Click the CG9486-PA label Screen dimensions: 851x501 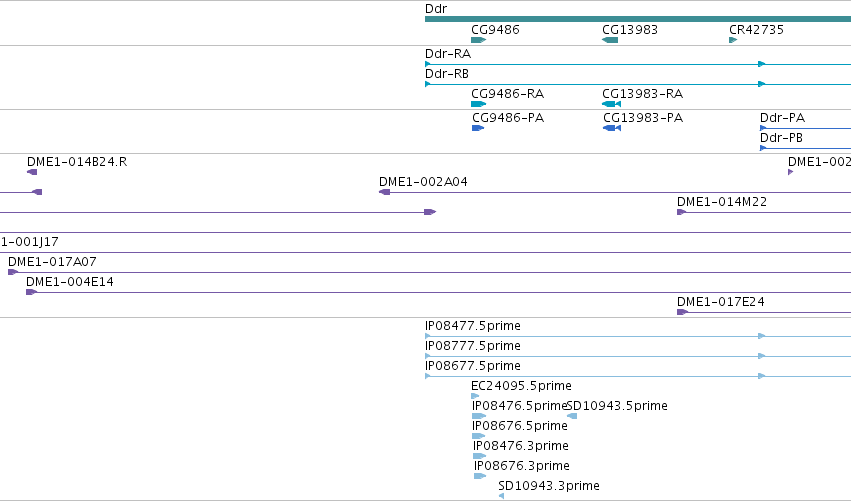tap(508, 118)
